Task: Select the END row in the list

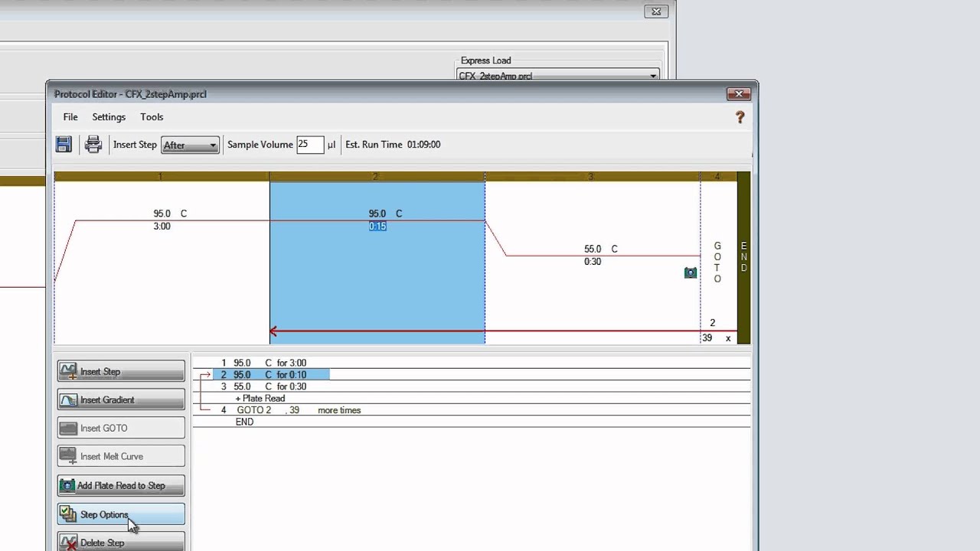Action: click(x=471, y=422)
